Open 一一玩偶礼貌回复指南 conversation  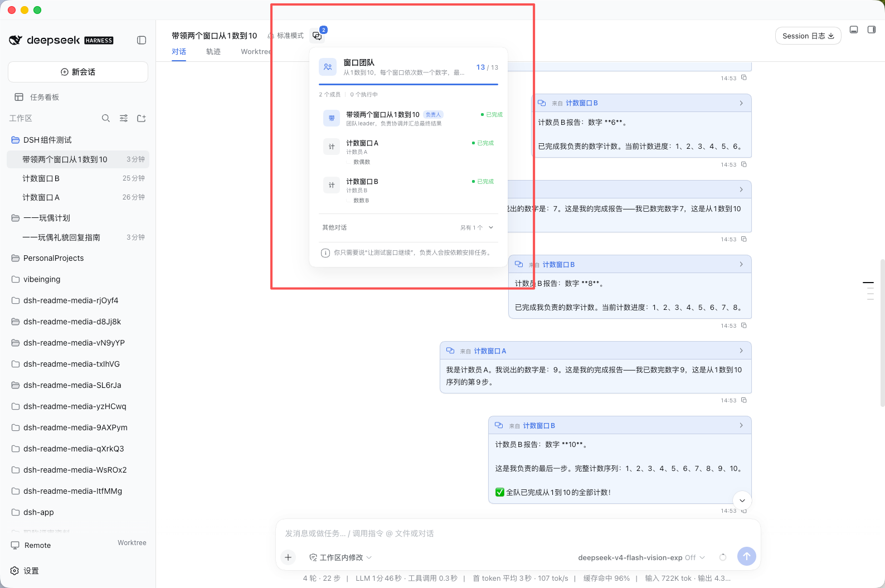click(78, 237)
